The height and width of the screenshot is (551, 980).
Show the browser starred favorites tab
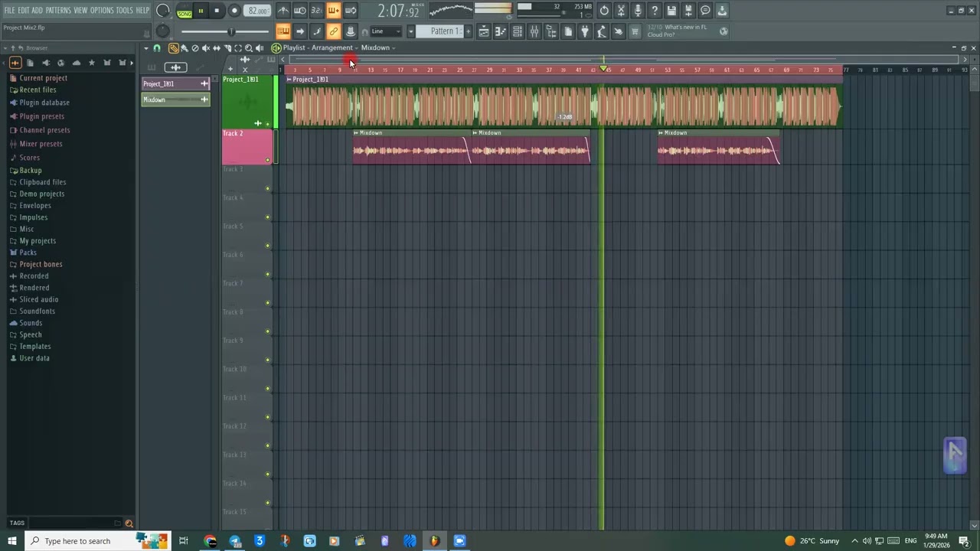(x=92, y=63)
